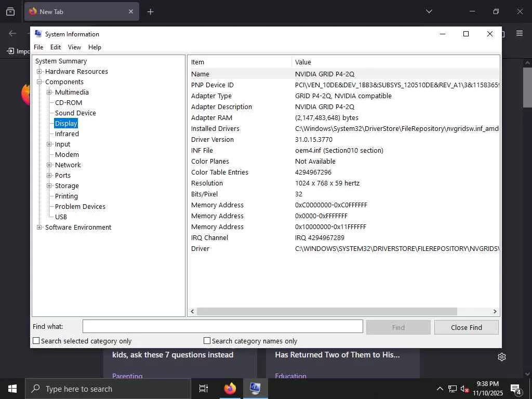
Task: Open Firefox application menu (hamburger)
Action: tap(520, 33)
